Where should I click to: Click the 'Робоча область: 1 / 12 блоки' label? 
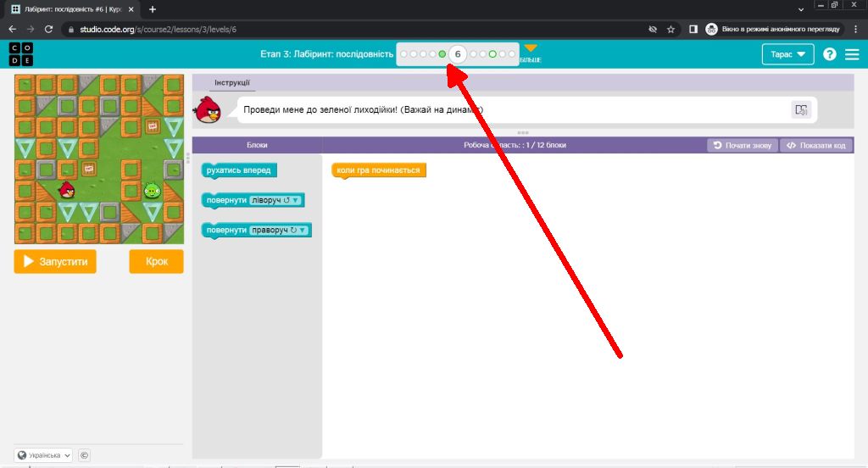click(515, 145)
